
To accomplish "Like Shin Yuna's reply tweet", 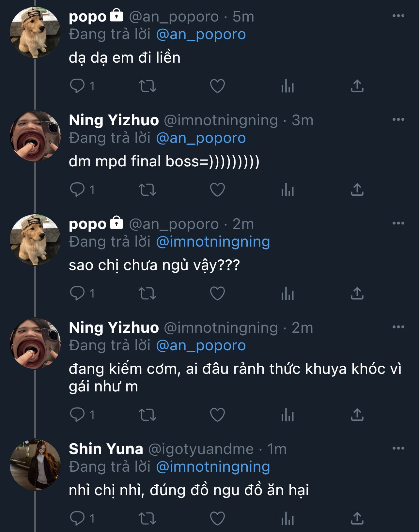I will 217,518.
